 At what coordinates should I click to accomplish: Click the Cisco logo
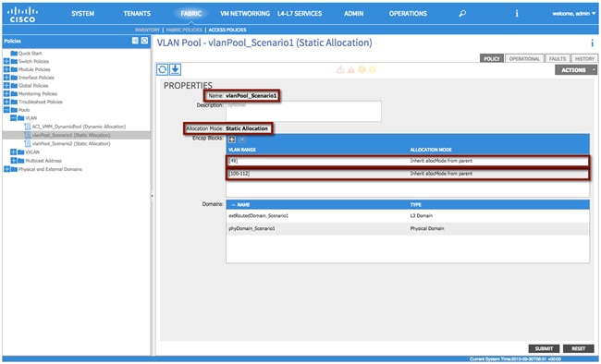[22, 15]
